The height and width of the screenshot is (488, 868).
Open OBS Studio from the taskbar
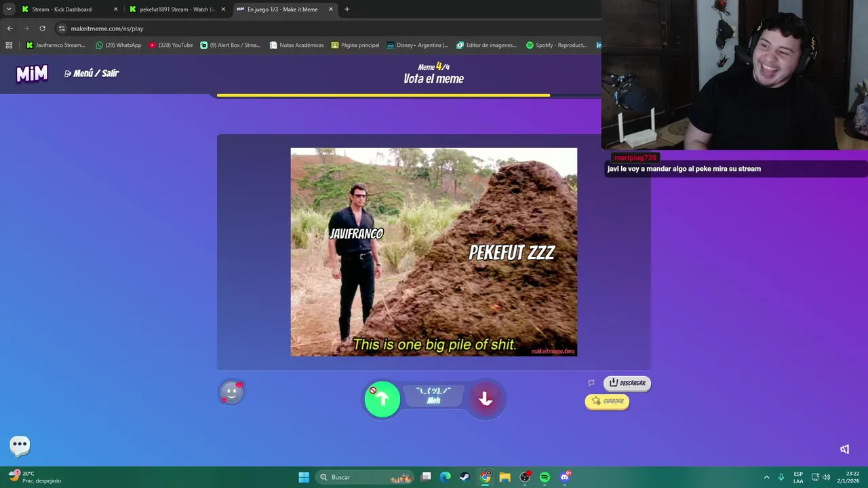(525, 477)
